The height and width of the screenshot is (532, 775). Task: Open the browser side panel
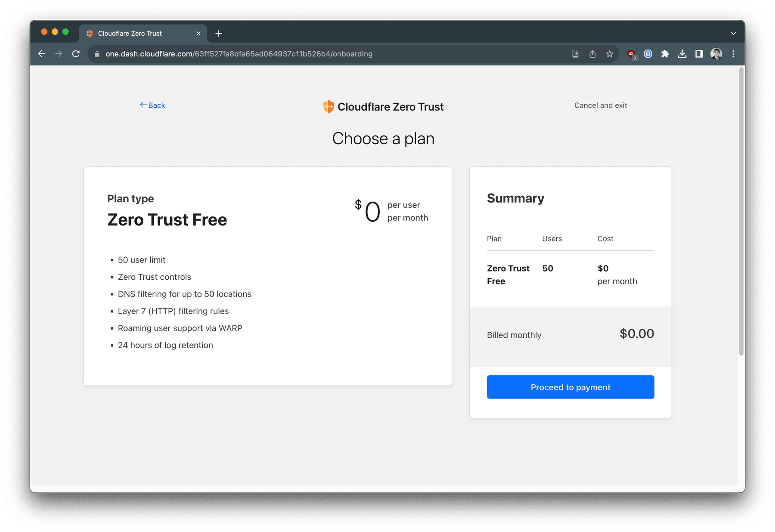[x=699, y=54]
